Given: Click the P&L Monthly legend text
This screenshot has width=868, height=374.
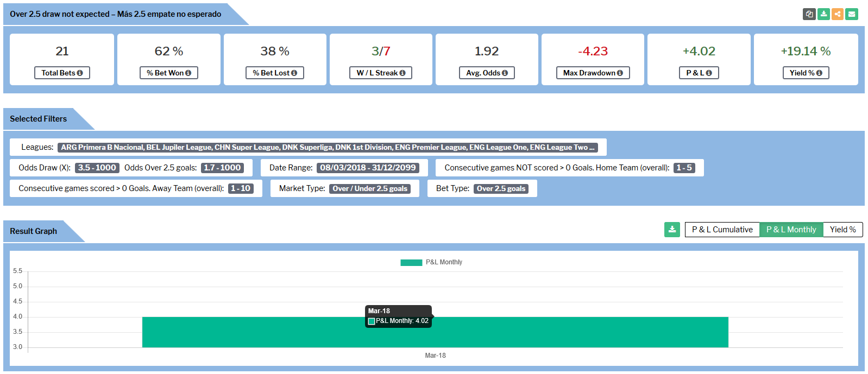Looking at the screenshot, I should tap(444, 262).
